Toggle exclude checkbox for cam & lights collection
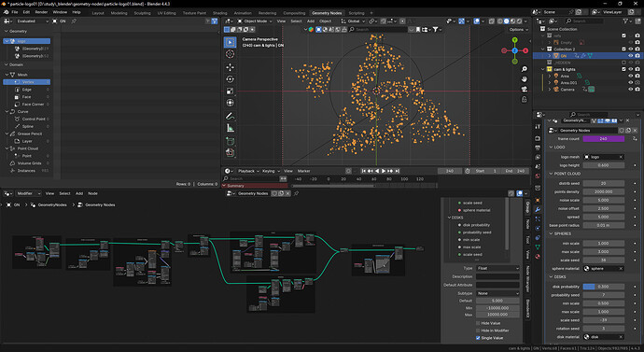 [x=623, y=69]
